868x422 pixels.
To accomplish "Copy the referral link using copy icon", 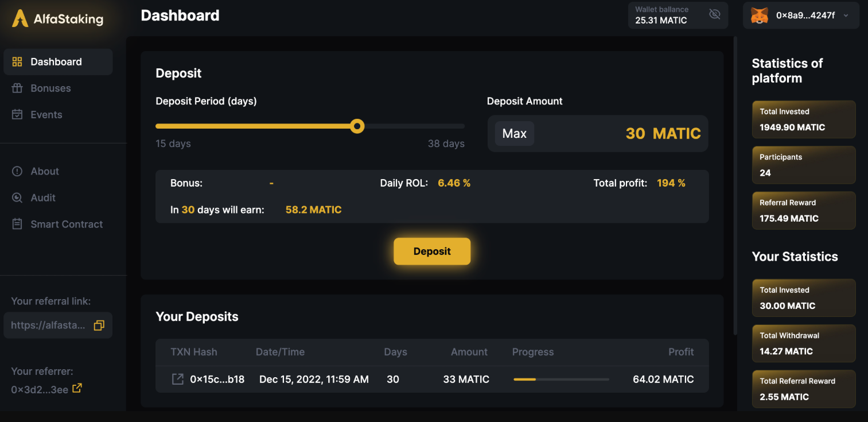I will pos(99,326).
